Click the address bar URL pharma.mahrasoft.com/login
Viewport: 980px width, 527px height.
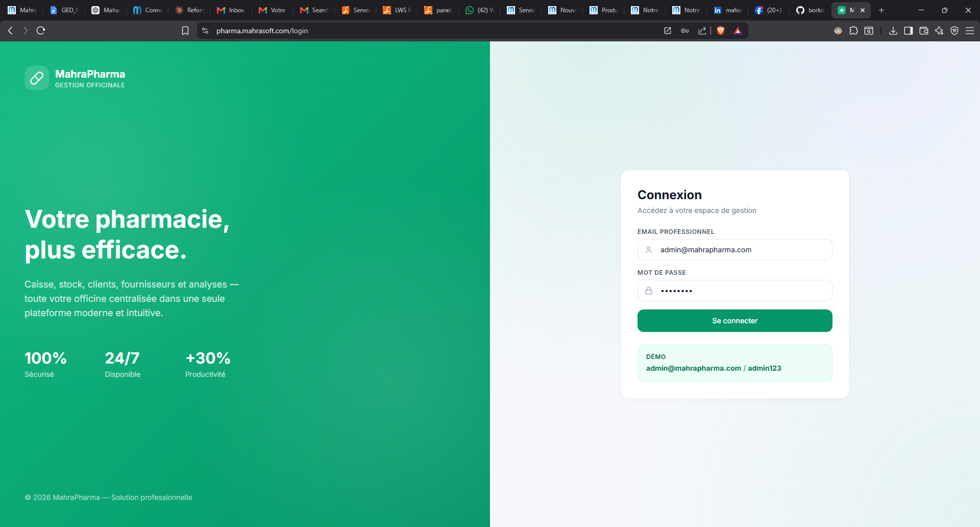point(262,31)
